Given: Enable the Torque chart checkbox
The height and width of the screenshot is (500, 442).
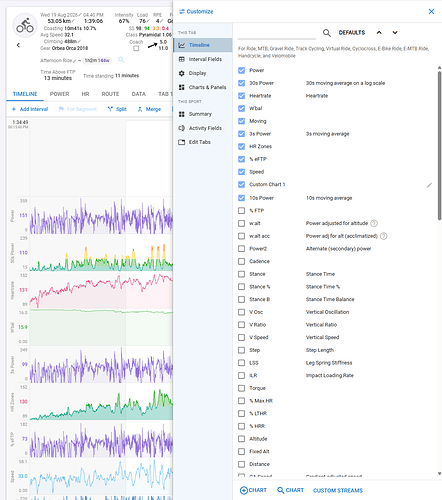Looking at the screenshot, I should (242, 388).
